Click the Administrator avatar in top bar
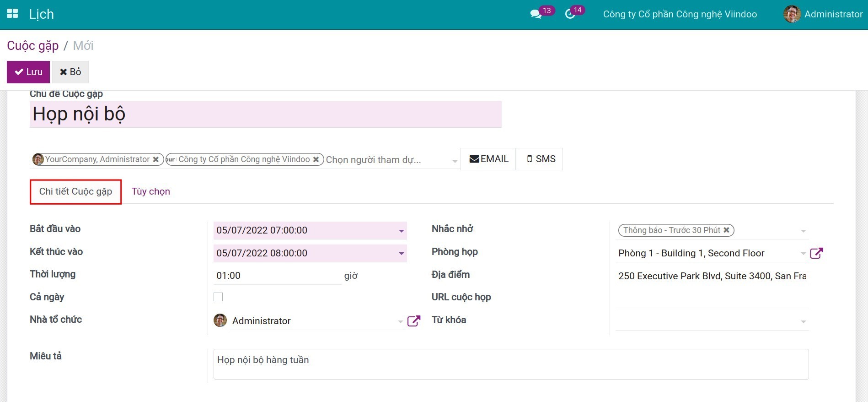This screenshot has height=402, width=868. tap(792, 14)
